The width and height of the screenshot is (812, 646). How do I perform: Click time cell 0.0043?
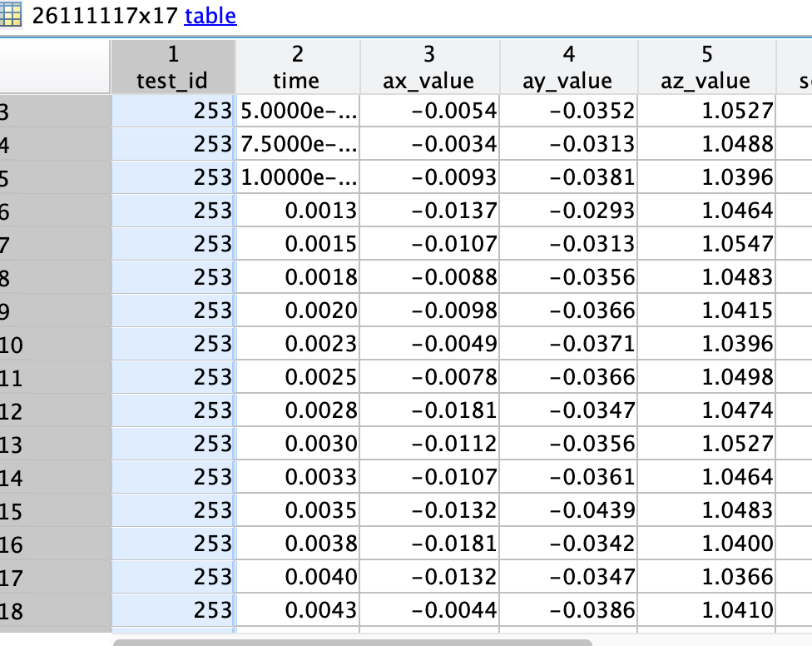coord(298,610)
